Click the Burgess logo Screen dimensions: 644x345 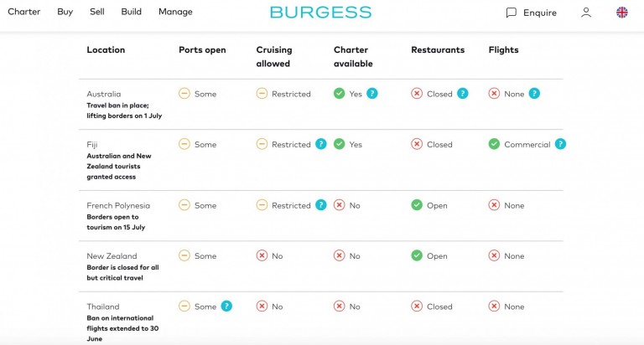pos(320,13)
